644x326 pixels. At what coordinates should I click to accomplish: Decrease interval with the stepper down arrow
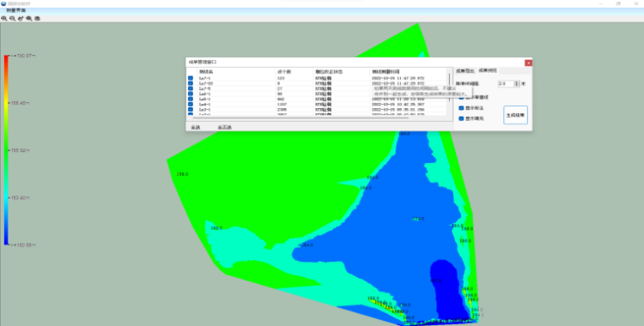pyautogui.click(x=518, y=86)
